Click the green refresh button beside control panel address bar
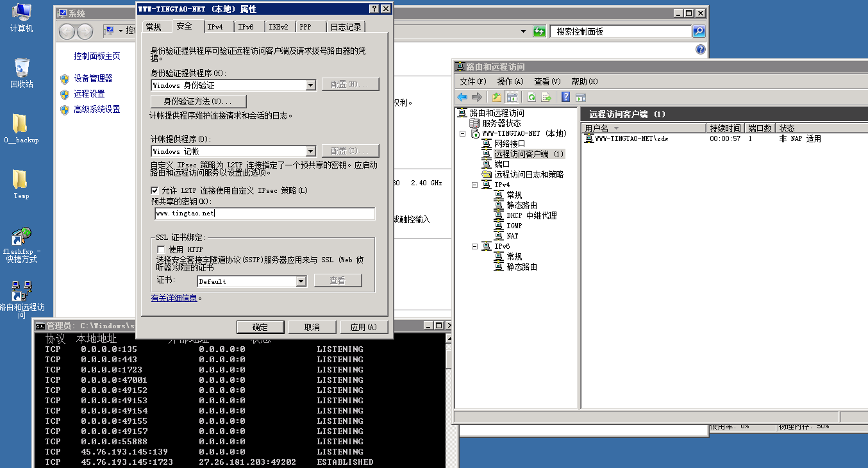The image size is (868, 468). coord(539,31)
